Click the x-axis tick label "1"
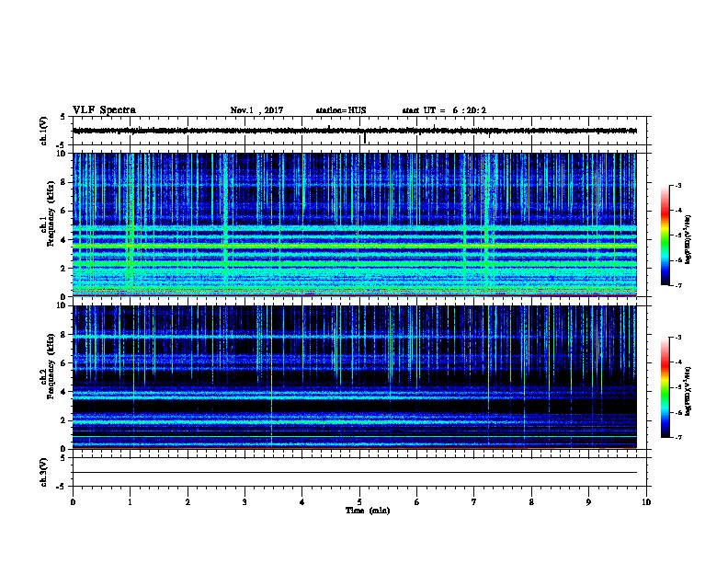The width and height of the screenshot is (728, 563). click(x=130, y=502)
